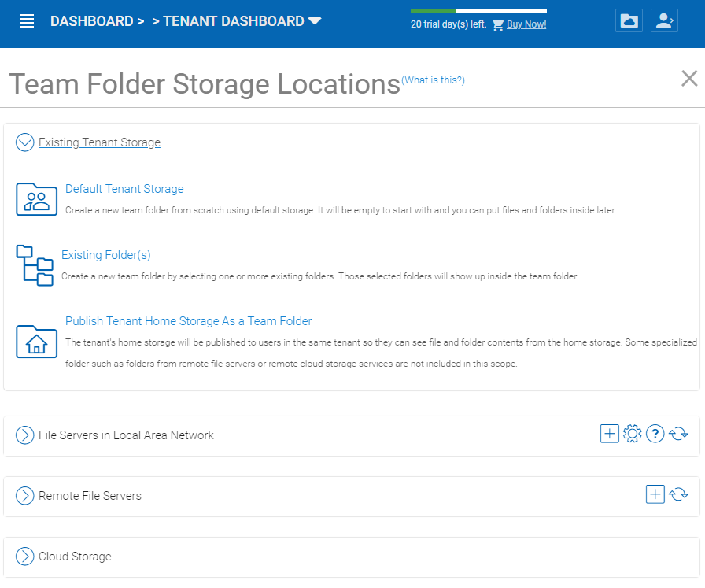Viewport: 705px width, 588px height.
Task: Expand File Servers in Local Area Network
Action: tap(24, 435)
